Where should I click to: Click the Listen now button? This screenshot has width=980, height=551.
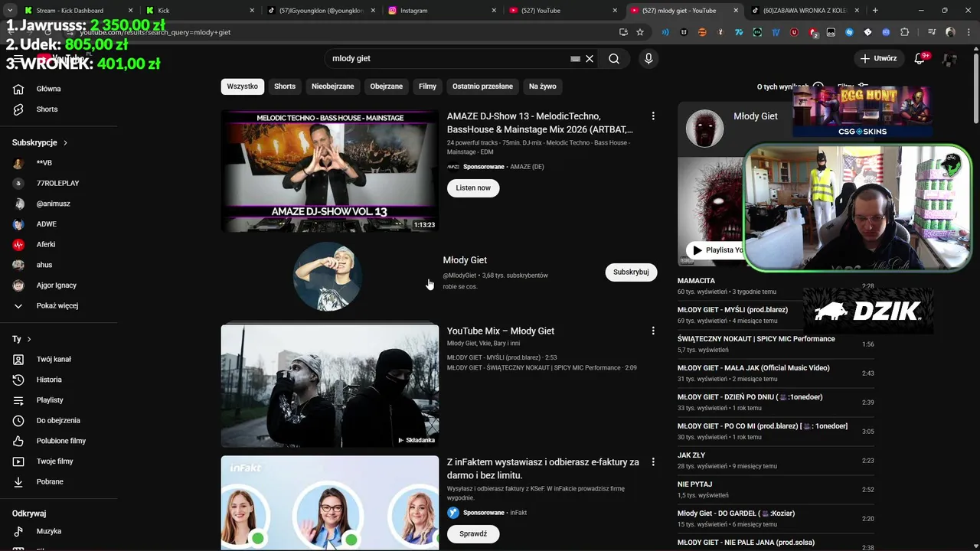coord(473,187)
